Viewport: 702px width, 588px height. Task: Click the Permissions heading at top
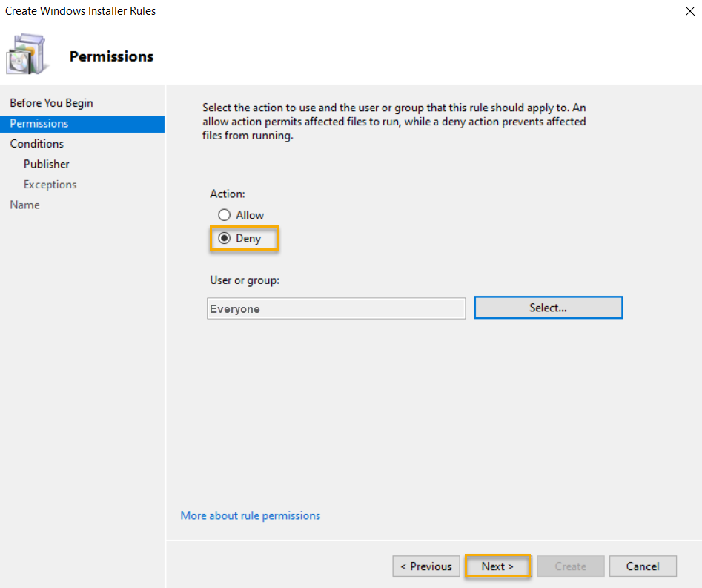(x=111, y=56)
